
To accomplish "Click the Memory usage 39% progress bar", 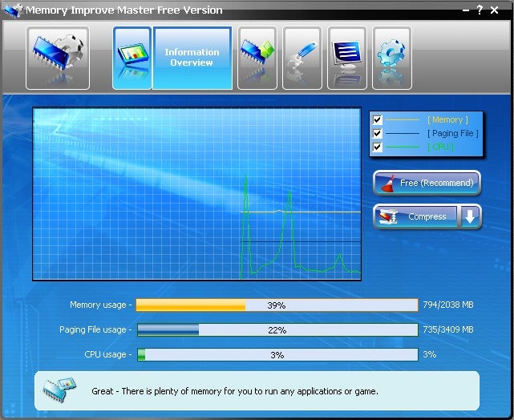I will click(x=277, y=305).
